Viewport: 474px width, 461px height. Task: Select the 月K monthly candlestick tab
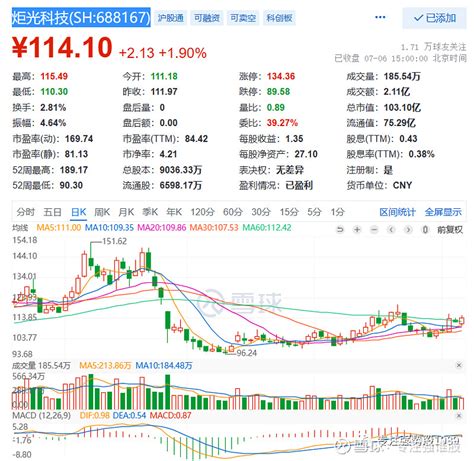(126, 212)
